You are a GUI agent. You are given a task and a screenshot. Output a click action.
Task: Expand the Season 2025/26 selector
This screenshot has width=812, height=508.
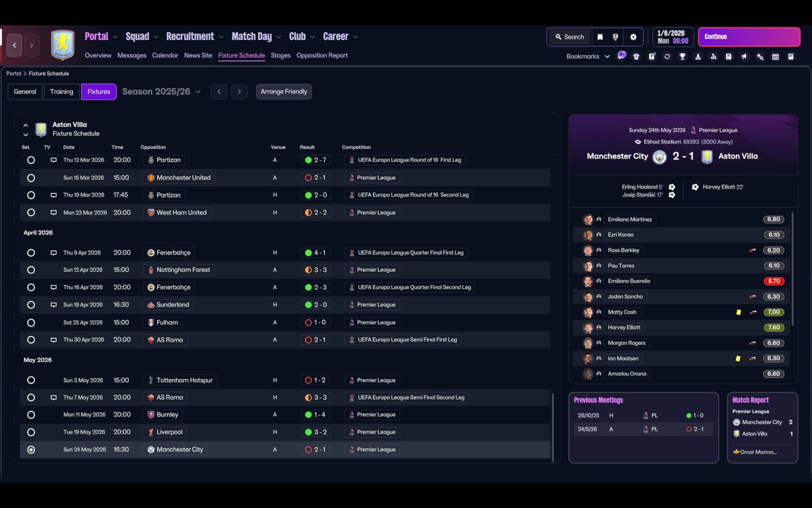point(162,91)
